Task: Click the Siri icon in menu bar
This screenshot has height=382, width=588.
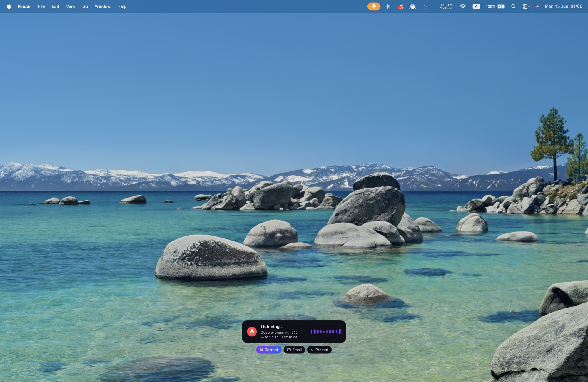Action: (537, 6)
